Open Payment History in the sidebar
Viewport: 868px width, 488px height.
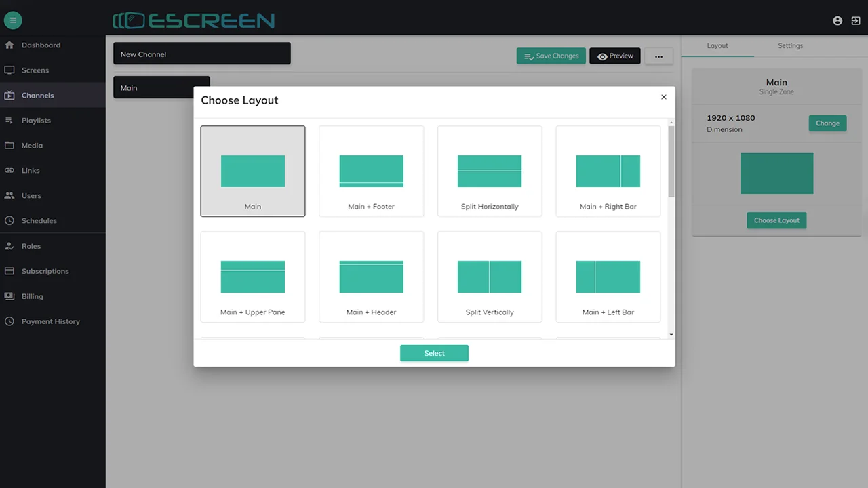[50, 321]
